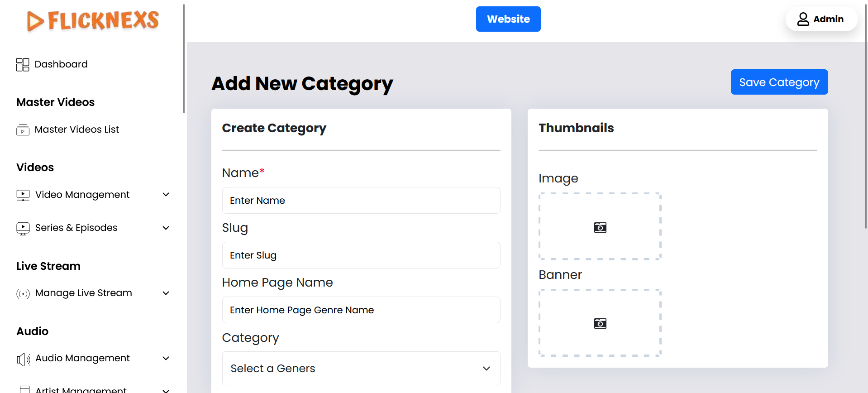Screen dimensions: 868x393
Task: Expand the Manage Live Stream chevron
Action: 166,293
